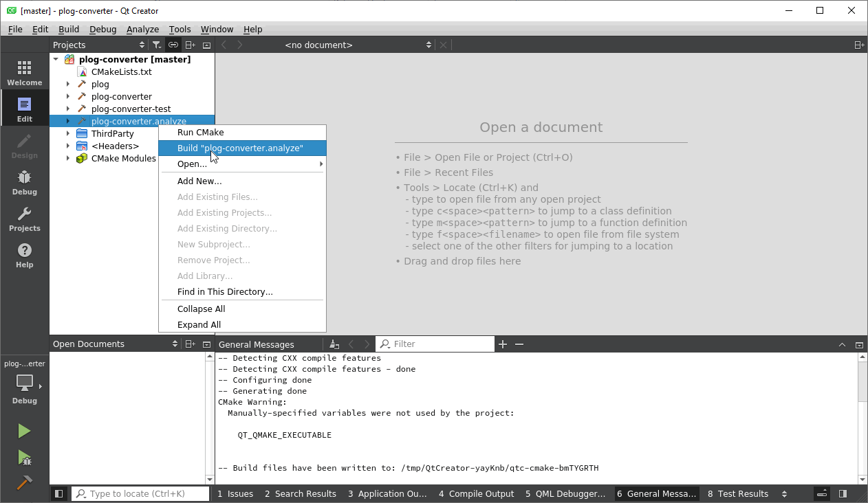Close the General Messages output pane
868x503 pixels.
pyautogui.click(x=859, y=344)
